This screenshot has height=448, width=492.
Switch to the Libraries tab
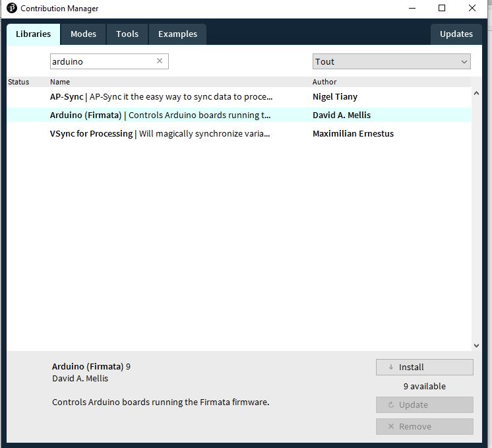coord(33,34)
